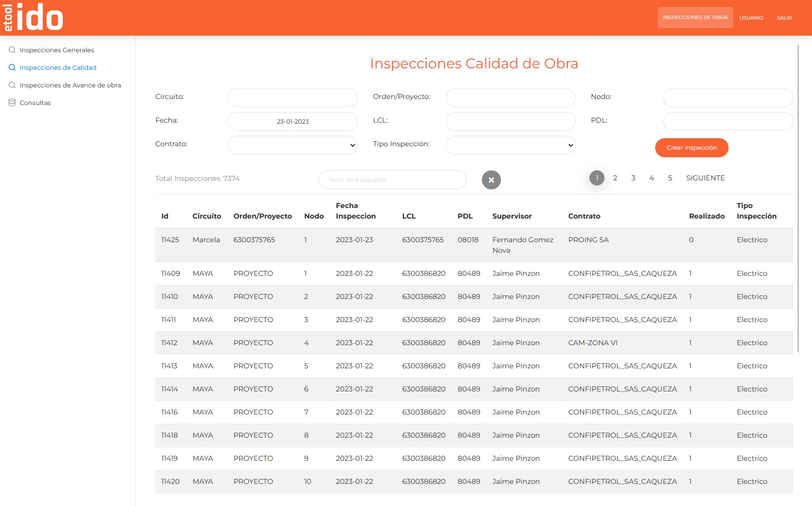This screenshot has height=506, width=812.
Task: Click search icon beside Inspecciones Generales
Action: (x=12, y=50)
